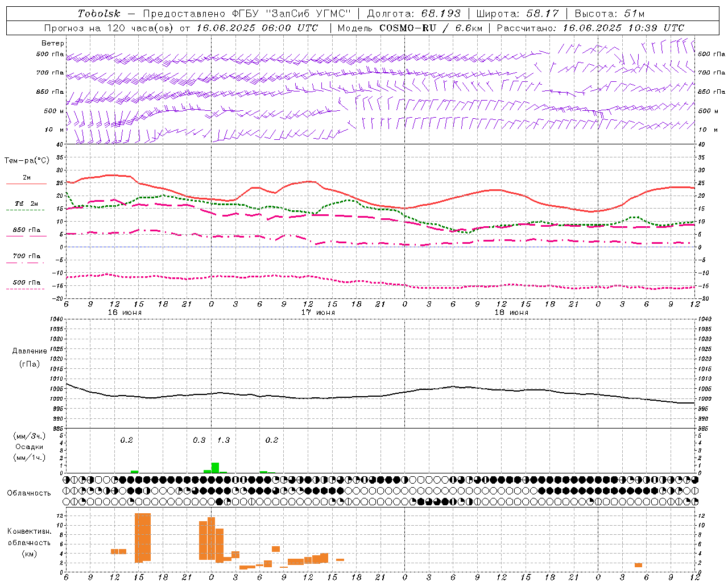The width and height of the screenshot is (728, 582).
Task: Click the 'Td 2м' dew point legend entry
Action: coord(27,203)
